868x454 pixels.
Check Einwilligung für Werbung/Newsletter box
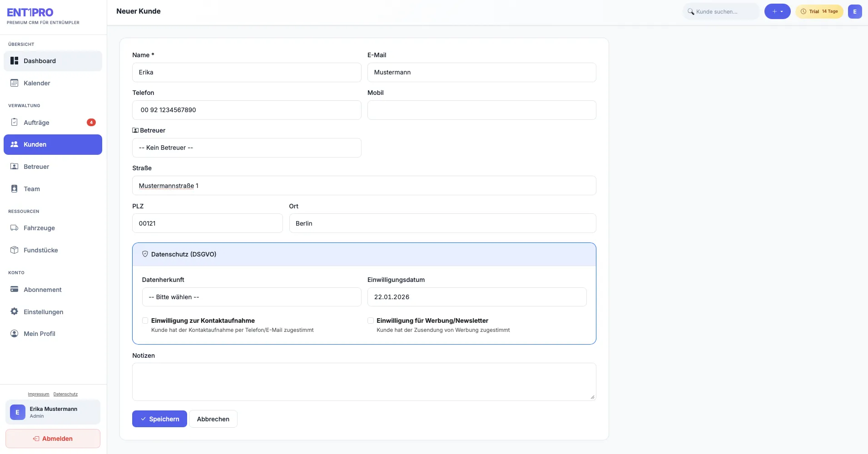371,321
